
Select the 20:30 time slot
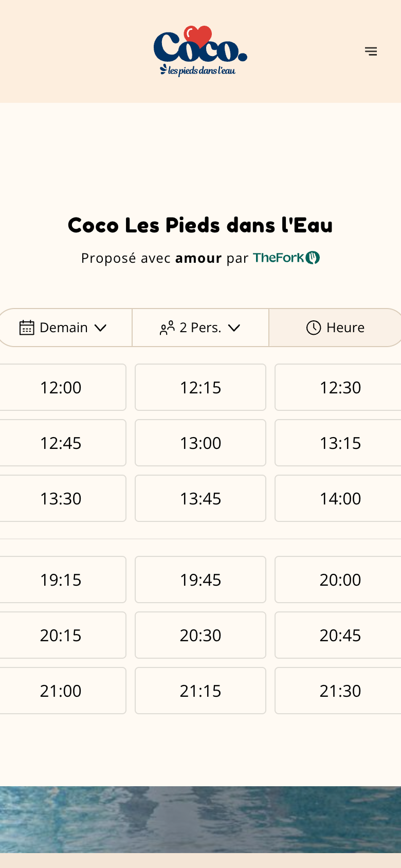(200, 635)
